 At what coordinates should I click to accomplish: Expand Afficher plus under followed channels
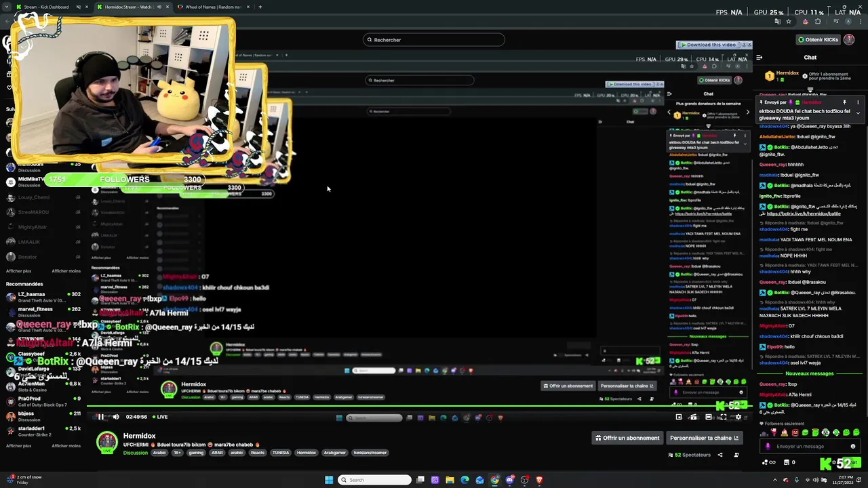[x=19, y=271]
